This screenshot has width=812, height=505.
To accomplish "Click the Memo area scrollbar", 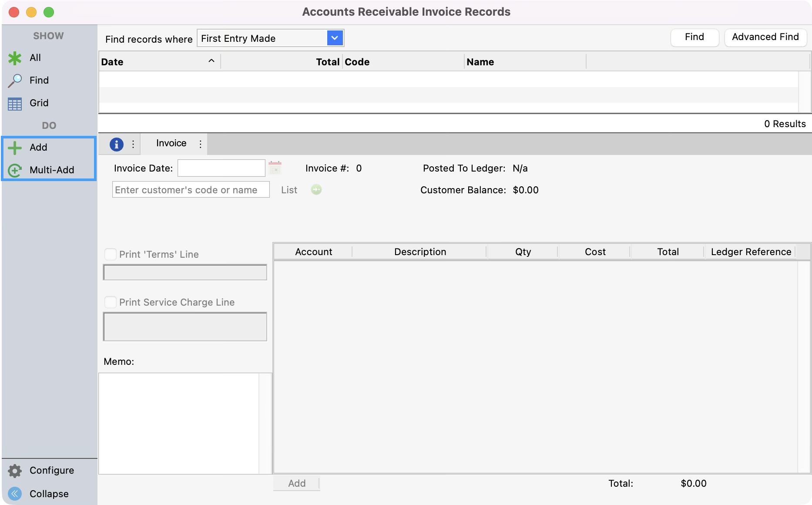I will click(265, 423).
